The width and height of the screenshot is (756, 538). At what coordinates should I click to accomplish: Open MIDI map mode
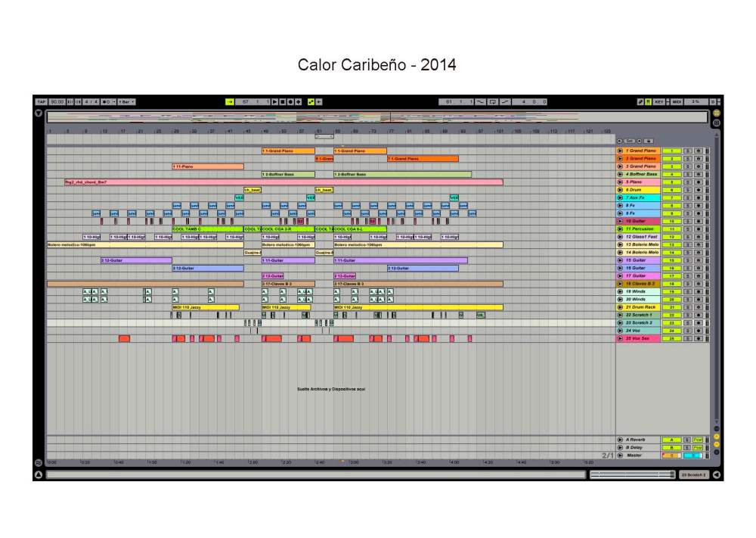pyautogui.click(x=677, y=101)
